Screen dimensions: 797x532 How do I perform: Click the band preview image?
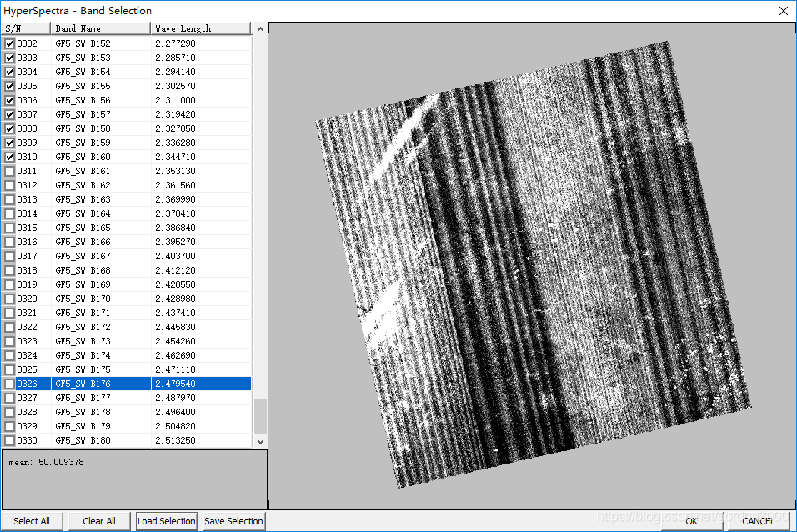(x=532, y=264)
